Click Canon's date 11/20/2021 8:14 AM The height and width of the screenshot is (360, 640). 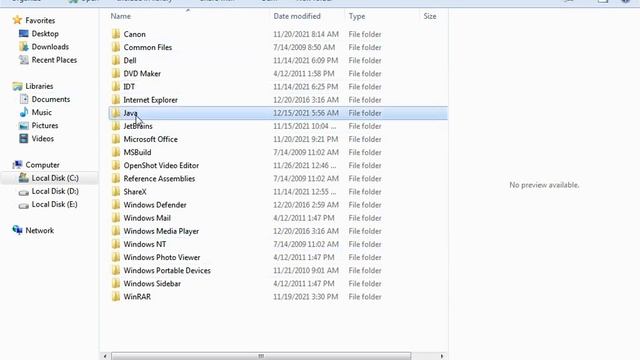click(306, 34)
